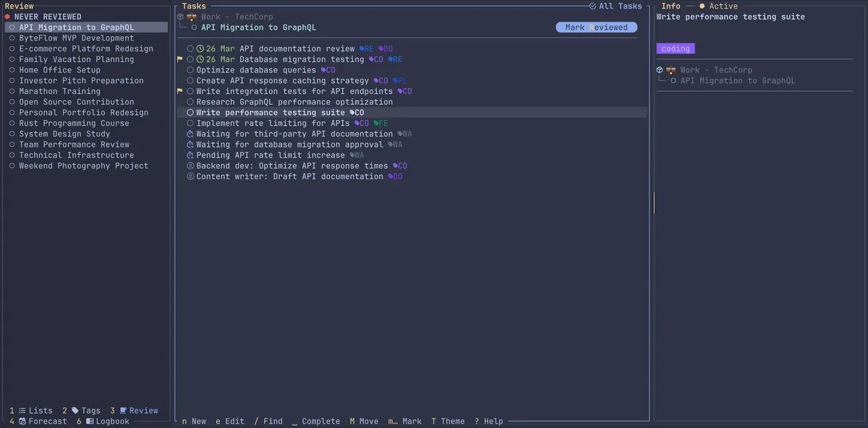Viewport: 868px width, 428px height.
Task: Select Home Office Setup project
Action: coord(60,70)
